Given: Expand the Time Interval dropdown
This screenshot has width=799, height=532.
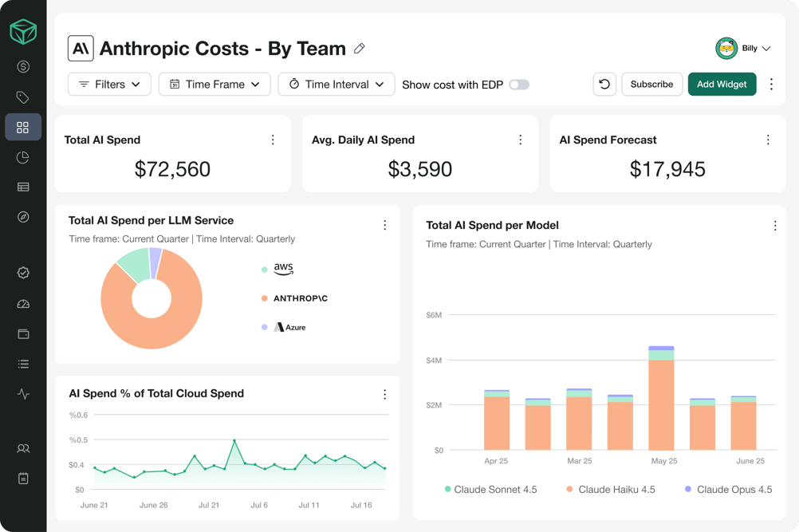Looking at the screenshot, I should 336,84.
